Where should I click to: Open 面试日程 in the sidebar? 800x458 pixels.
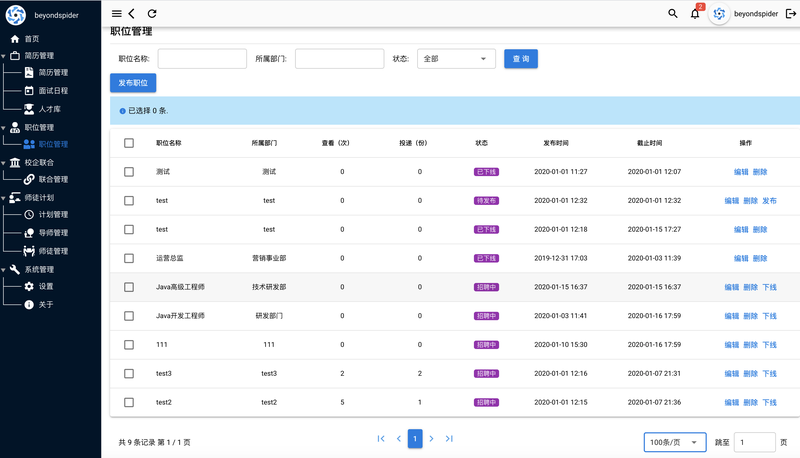(x=53, y=91)
